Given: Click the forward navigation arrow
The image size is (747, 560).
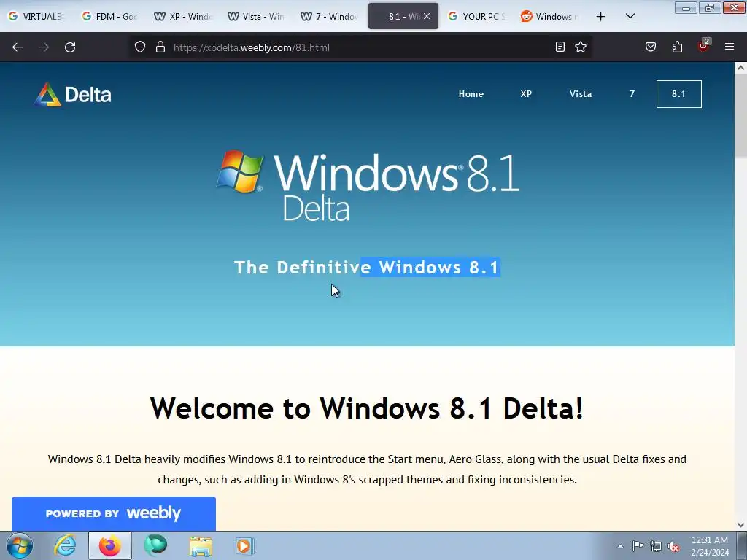Looking at the screenshot, I should coord(44,47).
